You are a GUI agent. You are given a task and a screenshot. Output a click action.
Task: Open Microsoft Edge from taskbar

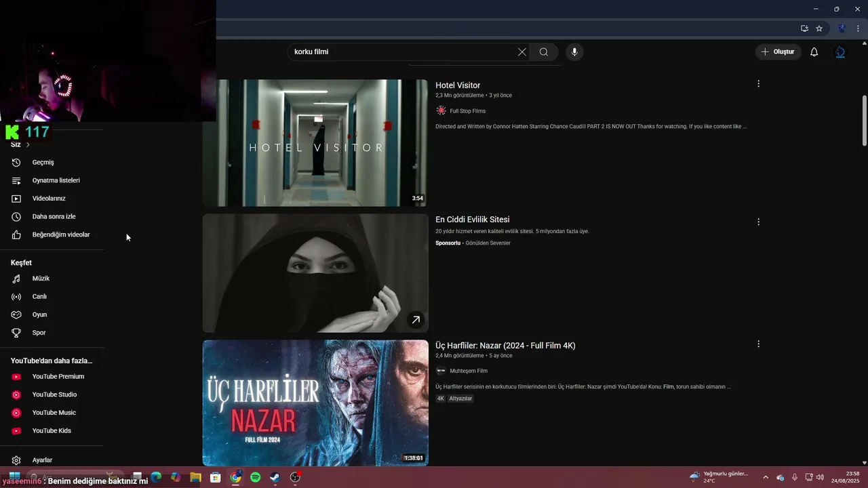pos(156,477)
